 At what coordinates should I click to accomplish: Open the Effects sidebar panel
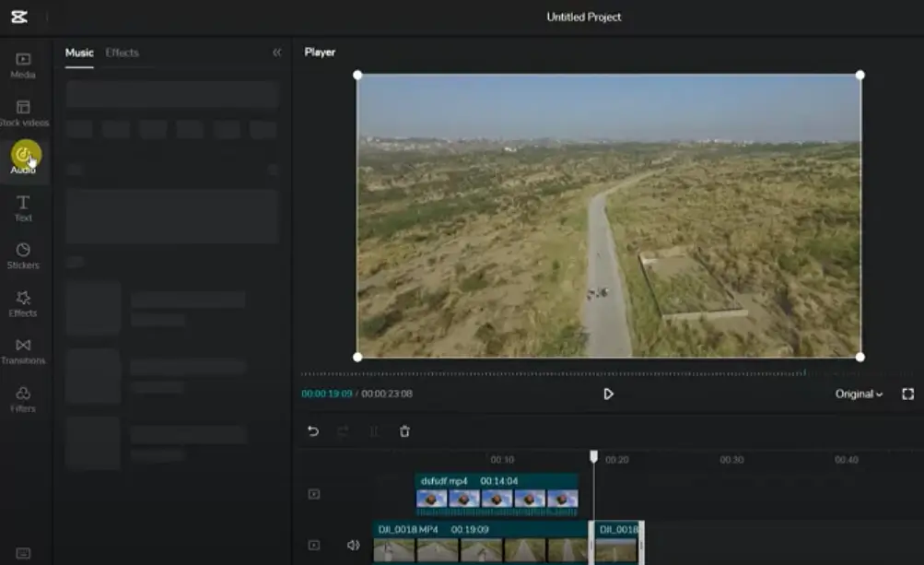click(23, 304)
